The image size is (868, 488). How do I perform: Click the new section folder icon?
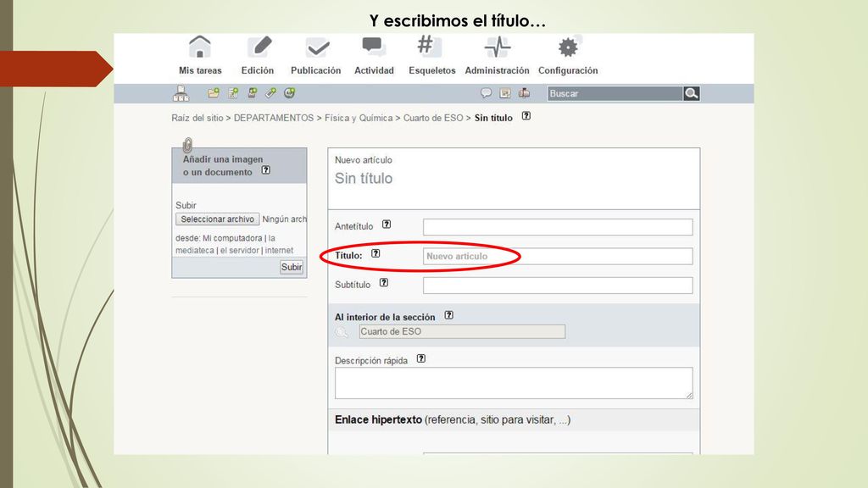click(x=213, y=93)
